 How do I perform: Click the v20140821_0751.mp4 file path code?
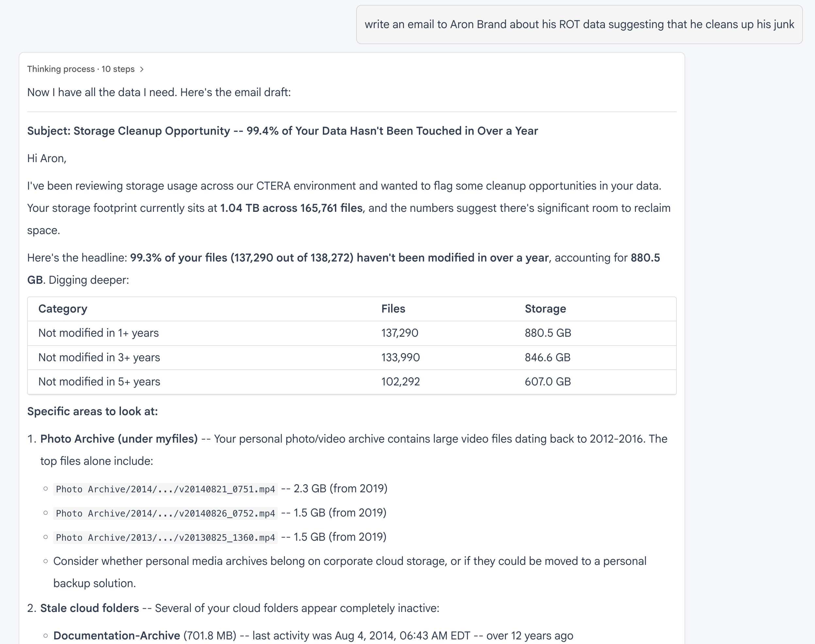(165, 489)
